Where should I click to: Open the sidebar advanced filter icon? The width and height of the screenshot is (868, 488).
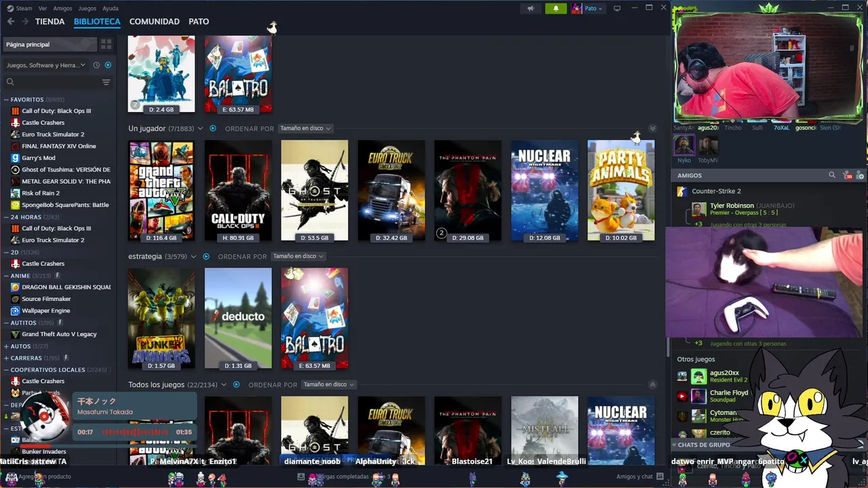[x=106, y=82]
